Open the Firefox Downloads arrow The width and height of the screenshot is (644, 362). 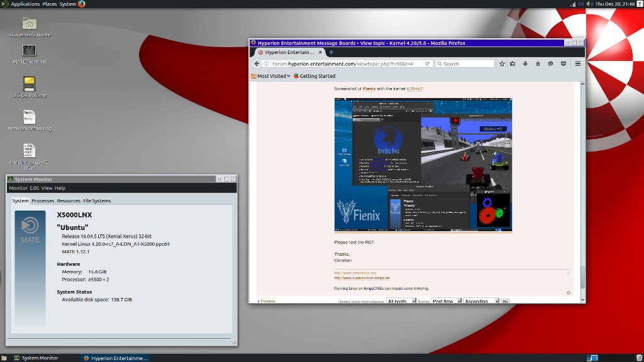(x=525, y=63)
